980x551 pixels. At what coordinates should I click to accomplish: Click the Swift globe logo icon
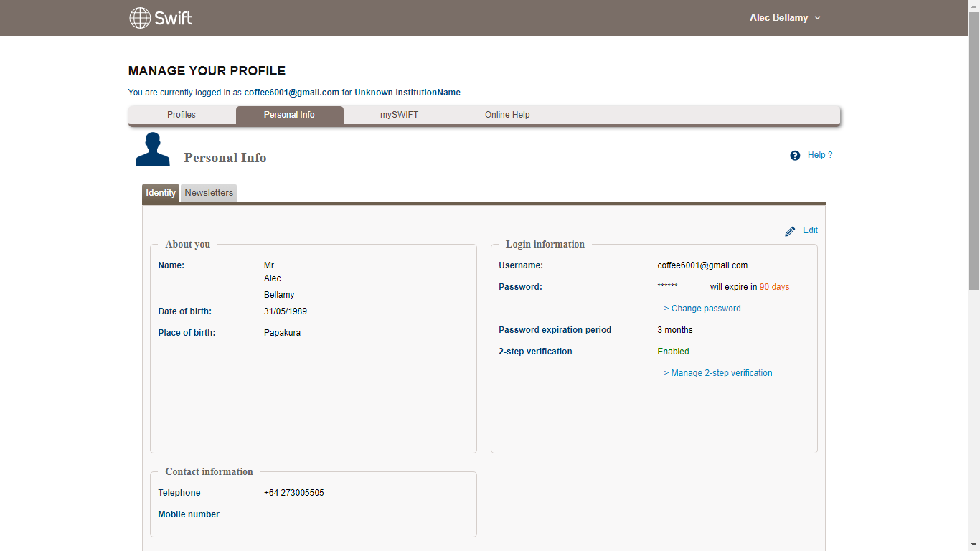[140, 18]
